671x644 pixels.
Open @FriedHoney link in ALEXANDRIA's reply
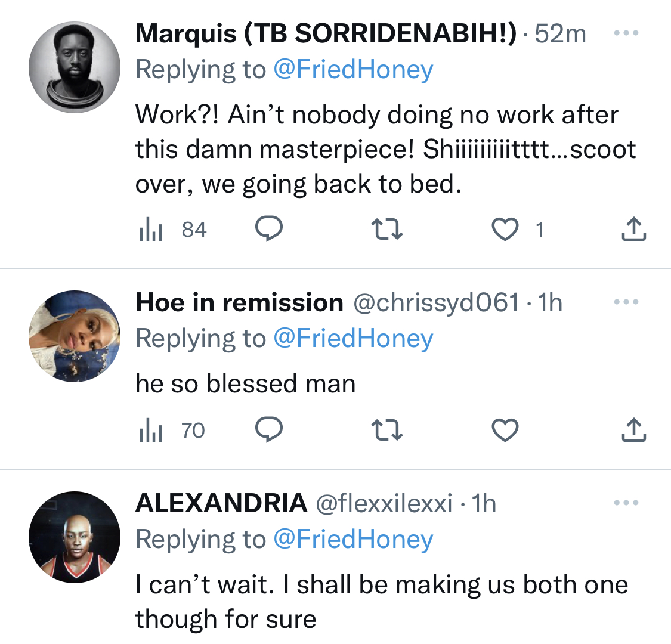click(x=353, y=539)
